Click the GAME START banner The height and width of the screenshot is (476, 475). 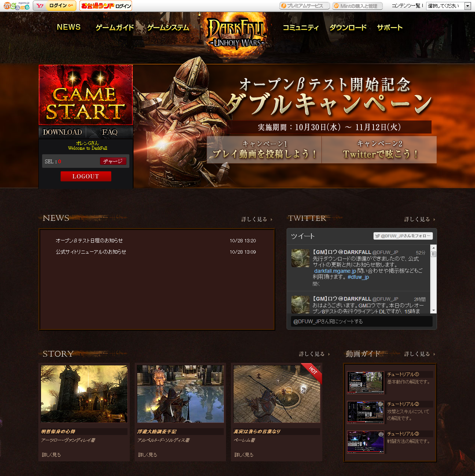tap(86, 94)
